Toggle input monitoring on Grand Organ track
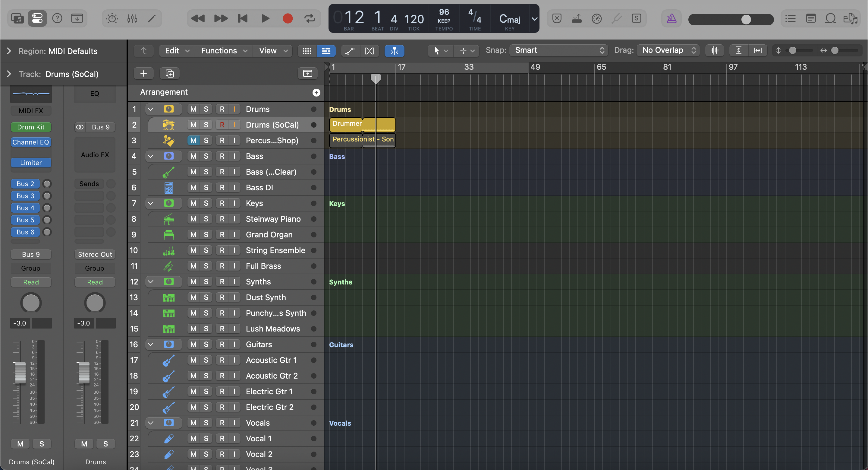868x470 pixels. pyautogui.click(x=234, y=235)
